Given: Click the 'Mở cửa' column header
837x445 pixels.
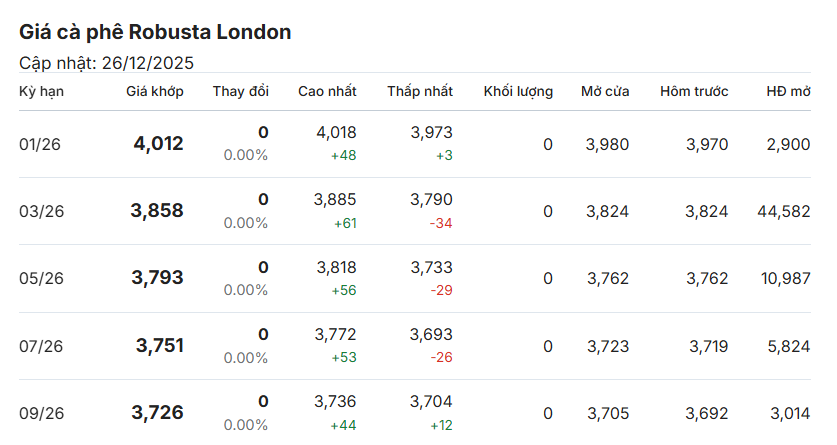Looking at the screenshot, I should pyautogui.click(x=605, y=91).
